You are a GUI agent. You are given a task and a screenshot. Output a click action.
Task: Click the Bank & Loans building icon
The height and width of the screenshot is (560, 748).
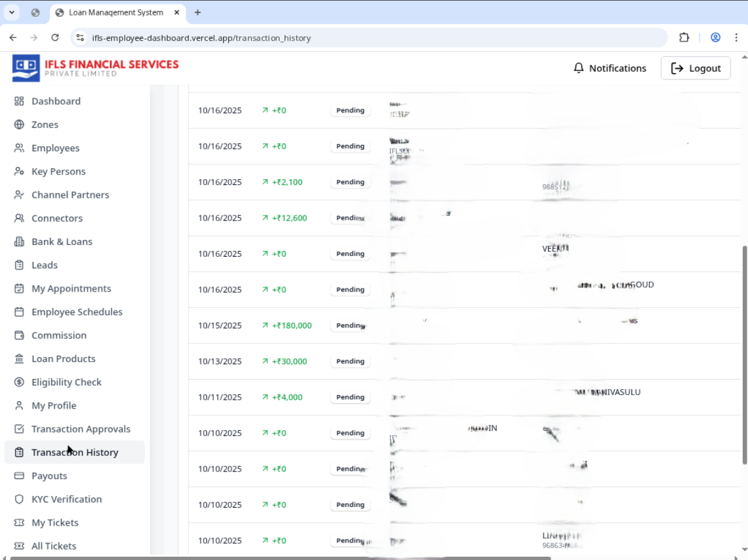pos(19,242)
